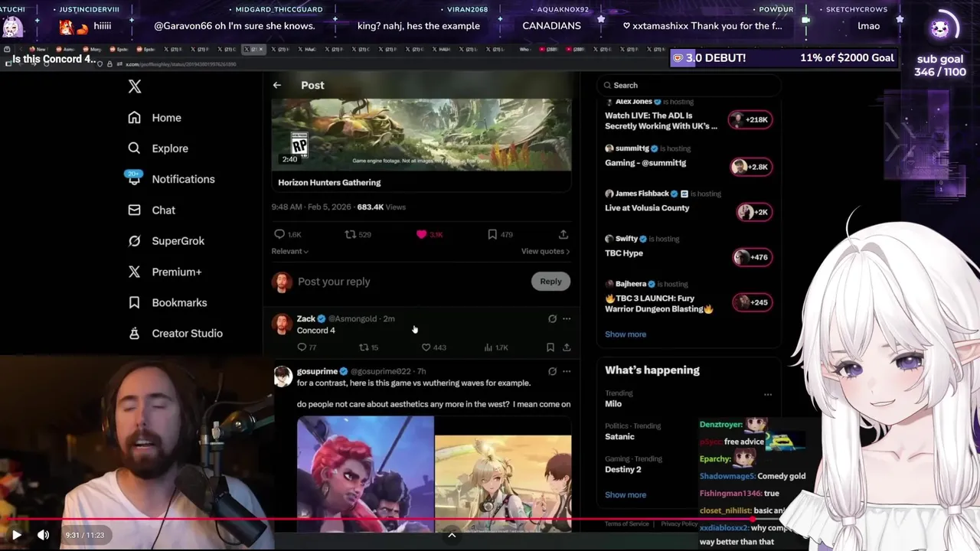Open Notifications in X sidebar

coord(171,179)
